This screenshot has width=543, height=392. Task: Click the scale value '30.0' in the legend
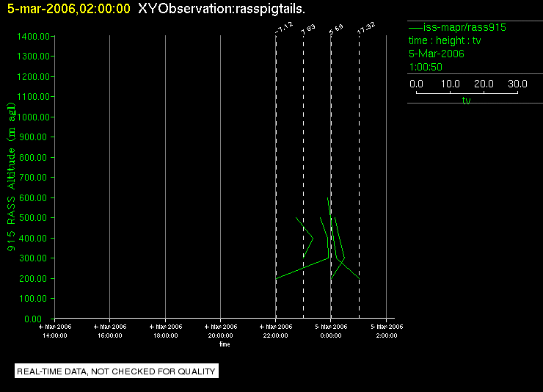[517, 84]
